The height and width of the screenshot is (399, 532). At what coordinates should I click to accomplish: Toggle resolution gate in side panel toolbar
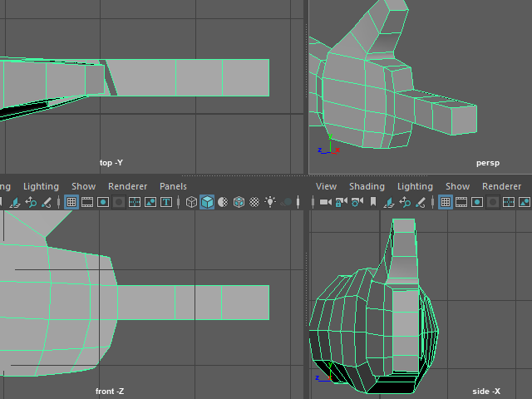pos(477,202)
